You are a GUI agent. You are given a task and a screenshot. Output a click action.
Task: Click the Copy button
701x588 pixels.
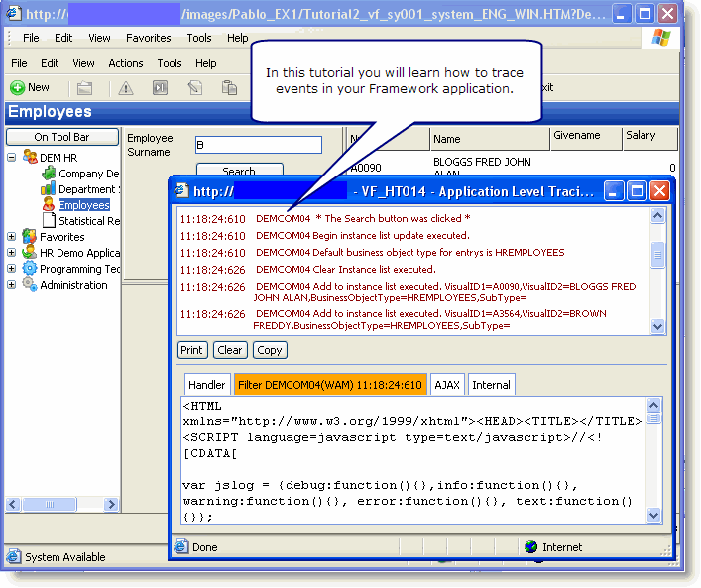coord(270,350)
